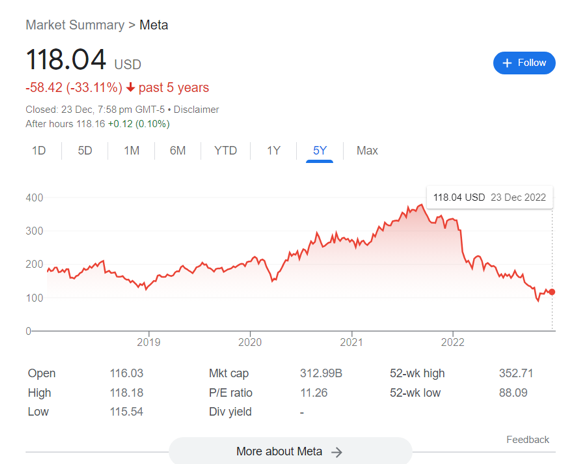Open the Feedback link
578x464 pixels.
[527, 439]
